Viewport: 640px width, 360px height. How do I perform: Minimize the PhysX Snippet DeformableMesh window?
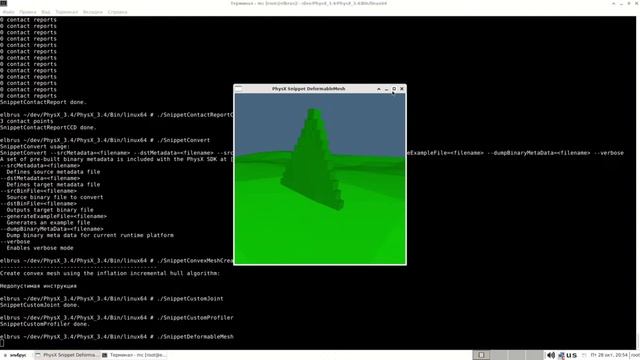386,89
